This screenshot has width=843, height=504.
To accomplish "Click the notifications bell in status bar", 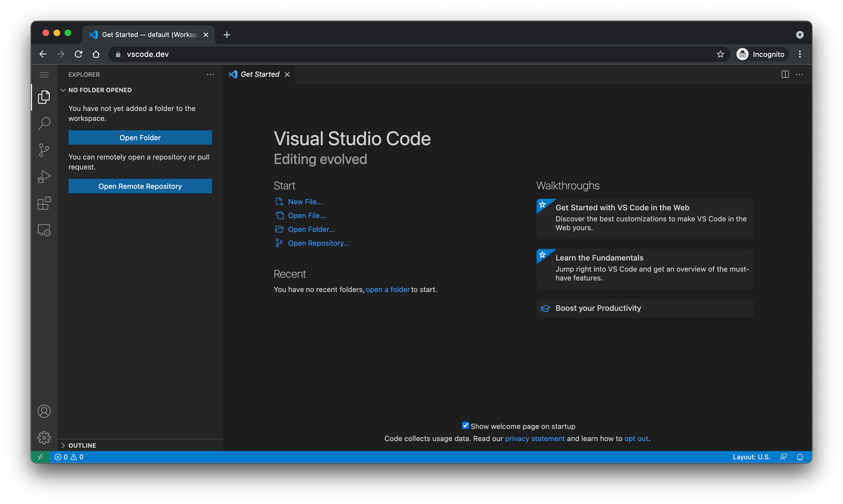I will [800, 457].
